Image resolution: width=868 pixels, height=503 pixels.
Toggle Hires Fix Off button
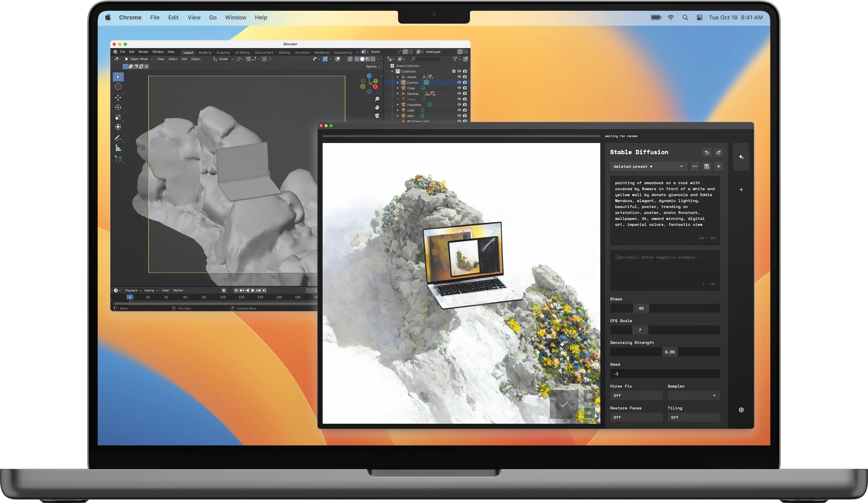tap(636, 396)
